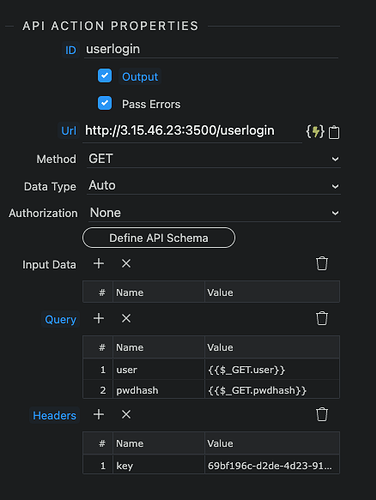Screen dimensions: 376x500
Task: Click the Define API Schema button
Action: tap(159, 238)
